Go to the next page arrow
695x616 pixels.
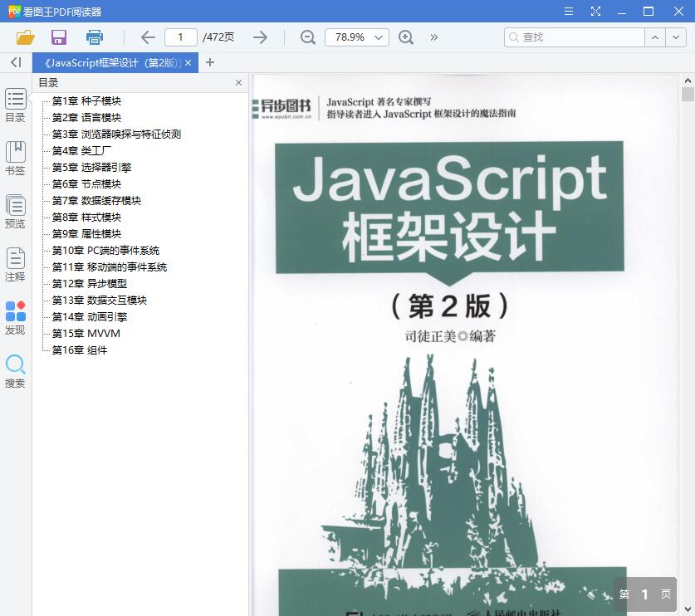pyautogui.click(x=260, y=37)
